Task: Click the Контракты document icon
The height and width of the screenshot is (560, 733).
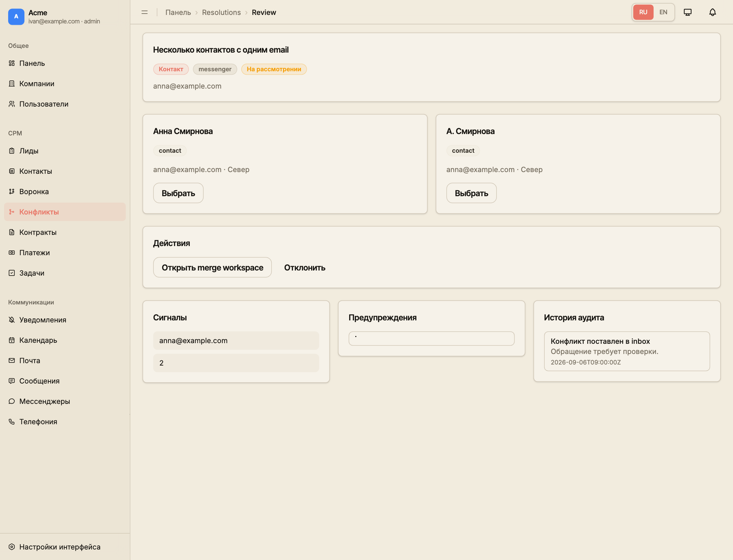Action: pyautogui.click(x=12, y=232)
